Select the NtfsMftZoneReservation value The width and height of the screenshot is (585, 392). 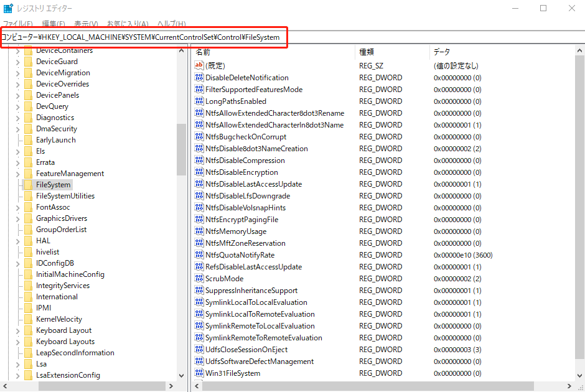245,243
